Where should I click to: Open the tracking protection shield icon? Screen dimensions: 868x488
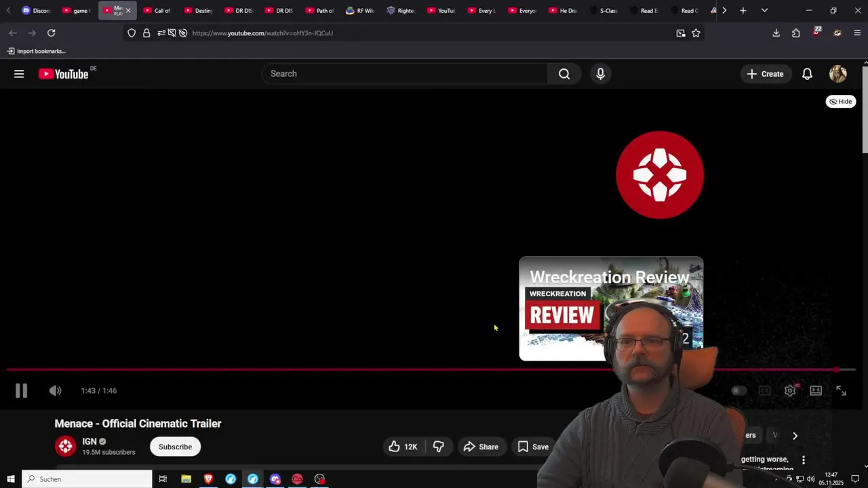(x=132, y=33)
